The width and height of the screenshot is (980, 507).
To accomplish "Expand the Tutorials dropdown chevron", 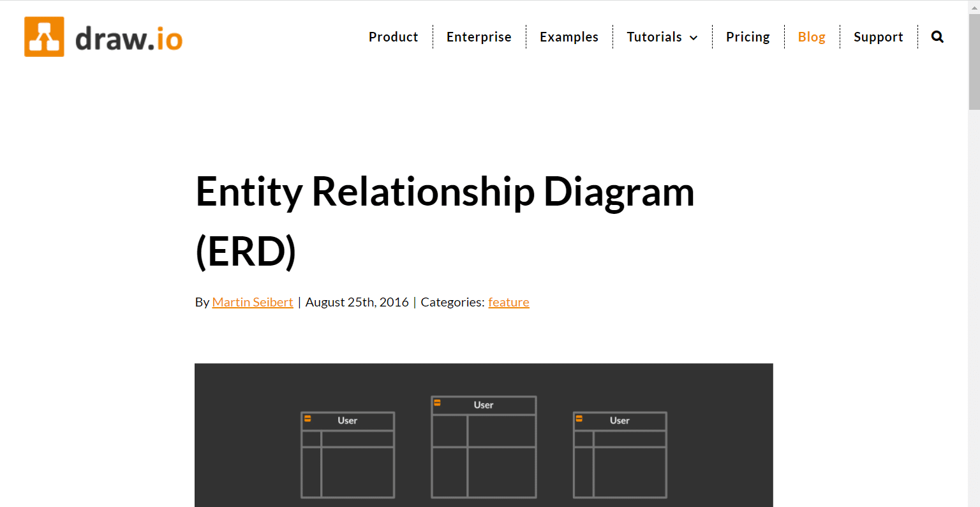I will [694, 38].
